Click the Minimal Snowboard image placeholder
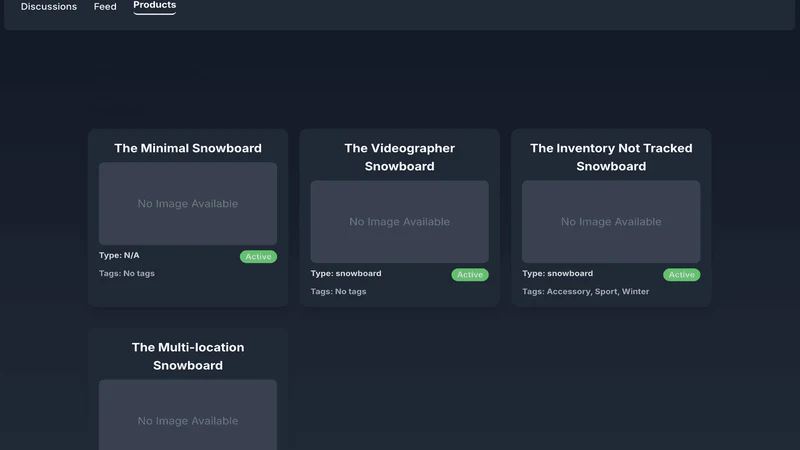 pos(188,204)
